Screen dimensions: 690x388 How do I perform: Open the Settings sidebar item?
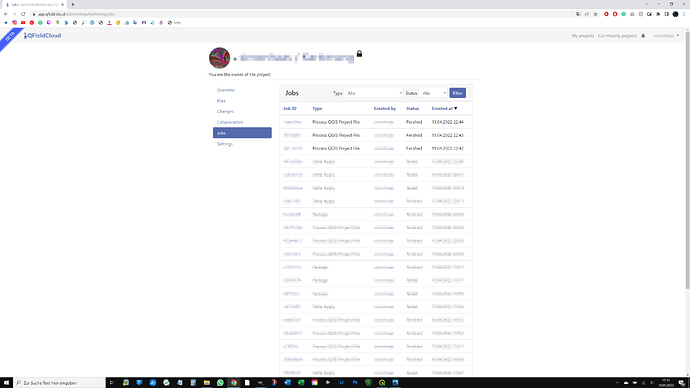pyautogui.click(x=224, y=144)
